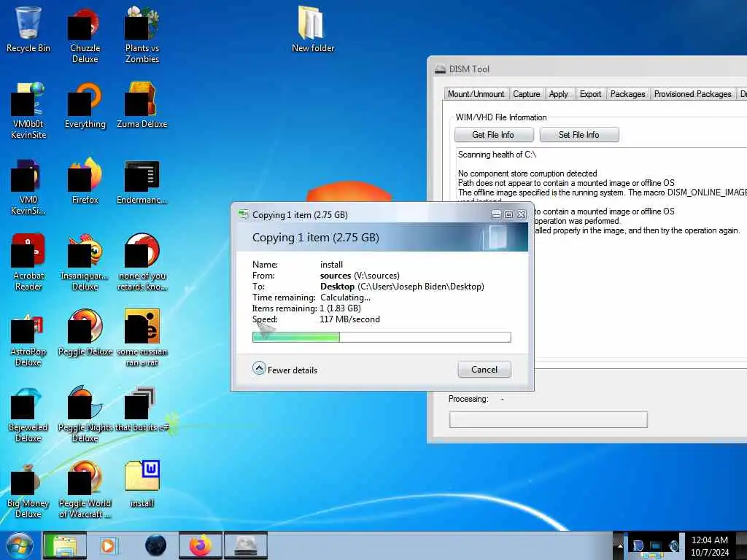Select the Zuma Deluxe desktop icon
The height and width of the screenshot is (560, 747).
point(142,106)
